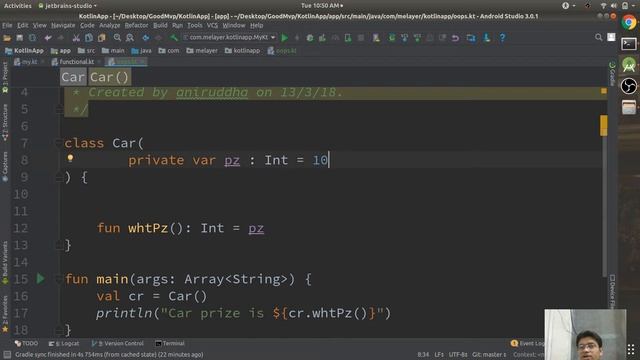Click the Revert purple arrow icon

[x=455, y=38]
